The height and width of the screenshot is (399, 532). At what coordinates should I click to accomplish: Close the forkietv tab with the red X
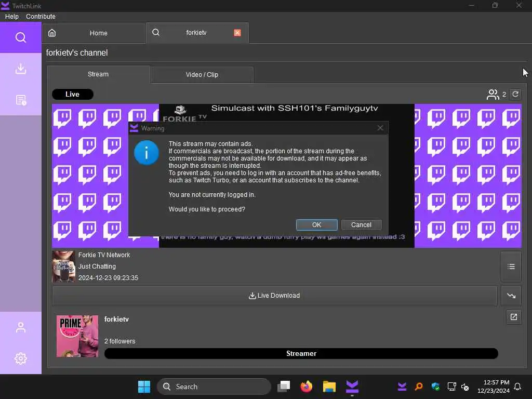237,33
